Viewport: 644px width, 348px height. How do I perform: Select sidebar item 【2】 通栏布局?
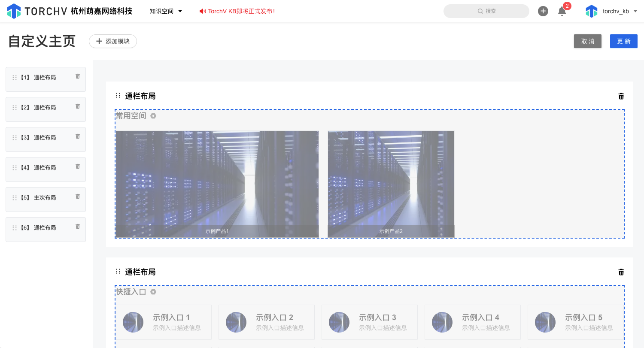click(46, 109)
